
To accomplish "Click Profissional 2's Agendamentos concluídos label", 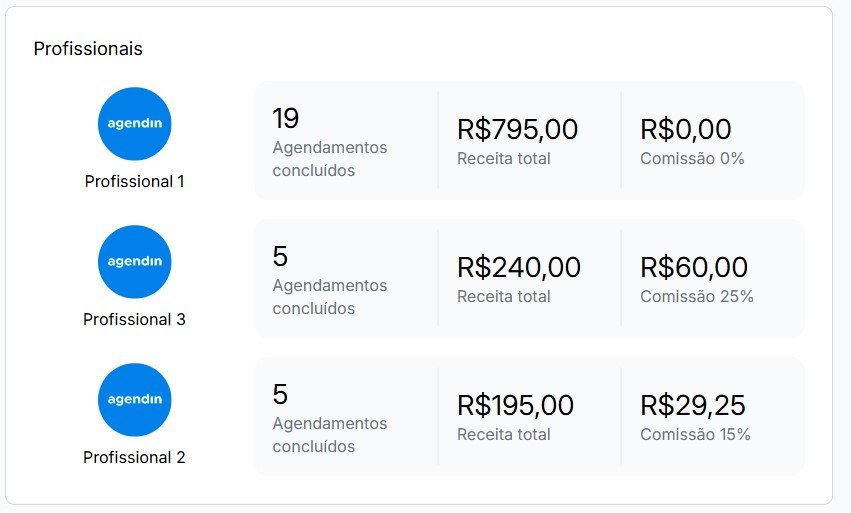I will [329, 435].
